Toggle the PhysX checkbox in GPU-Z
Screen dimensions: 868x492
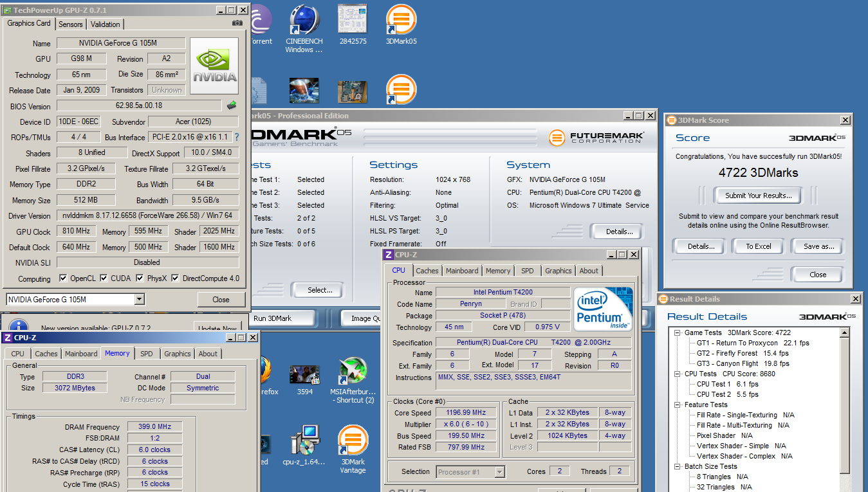click(140, 278)
